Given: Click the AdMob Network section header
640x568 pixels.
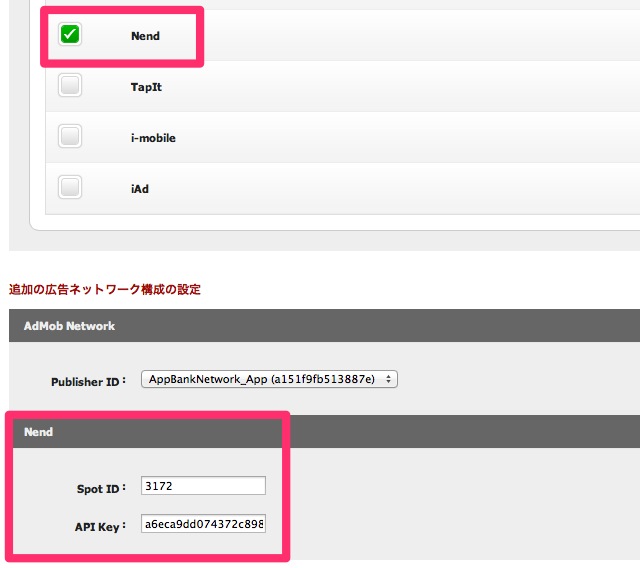Looking at the screenshot, I should (x=324, y=326).
